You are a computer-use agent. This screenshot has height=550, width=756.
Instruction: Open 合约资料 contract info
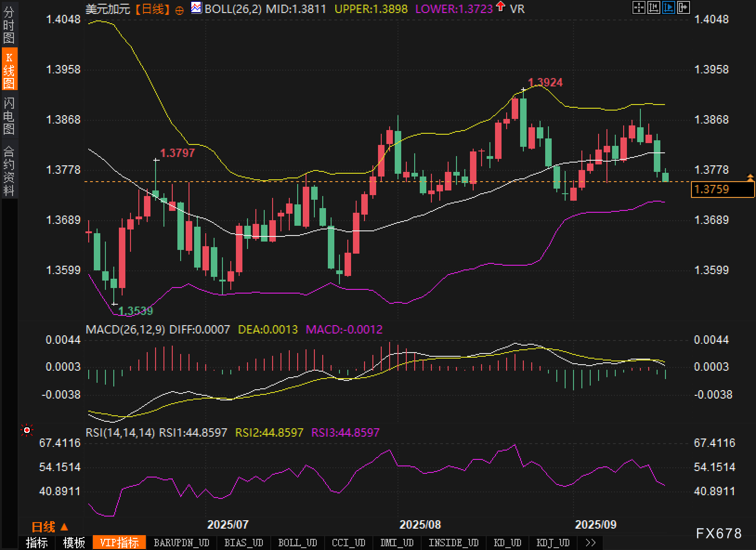(9, 170)
